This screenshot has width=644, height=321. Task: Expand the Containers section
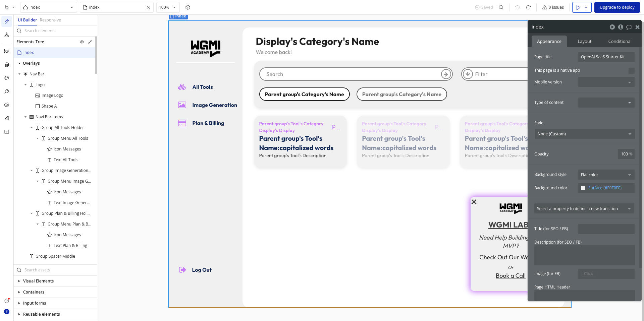(19, 292)
